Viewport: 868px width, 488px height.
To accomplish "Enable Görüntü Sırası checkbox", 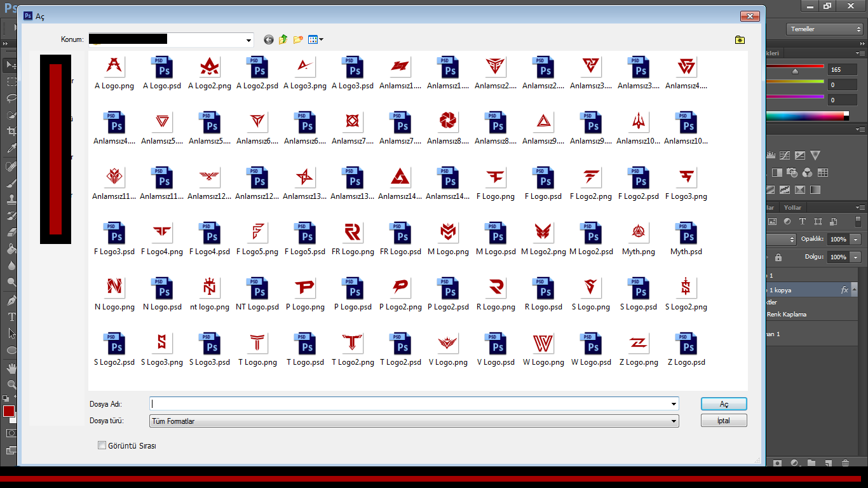I will click(102, 445).
